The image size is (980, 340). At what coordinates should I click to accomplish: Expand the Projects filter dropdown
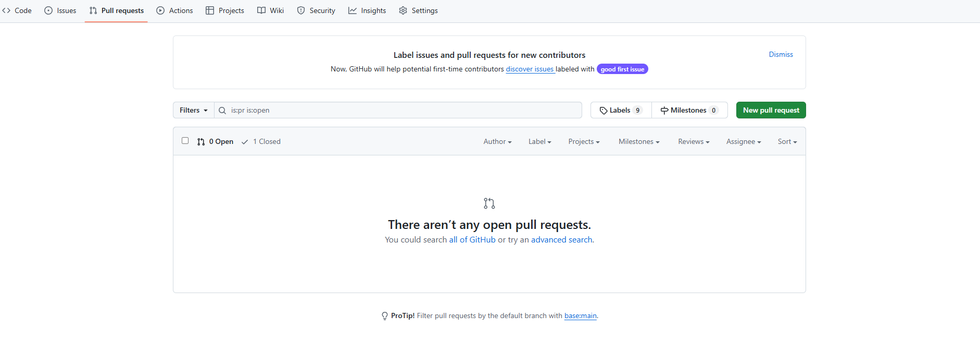(x=584, y=141)
